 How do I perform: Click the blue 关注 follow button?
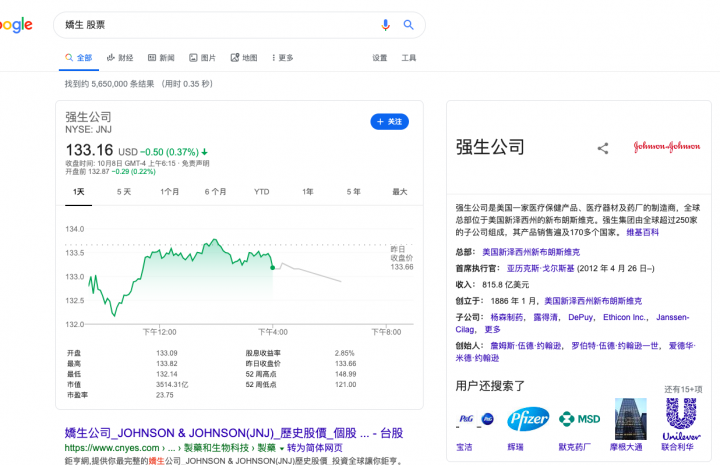point(389,122)
